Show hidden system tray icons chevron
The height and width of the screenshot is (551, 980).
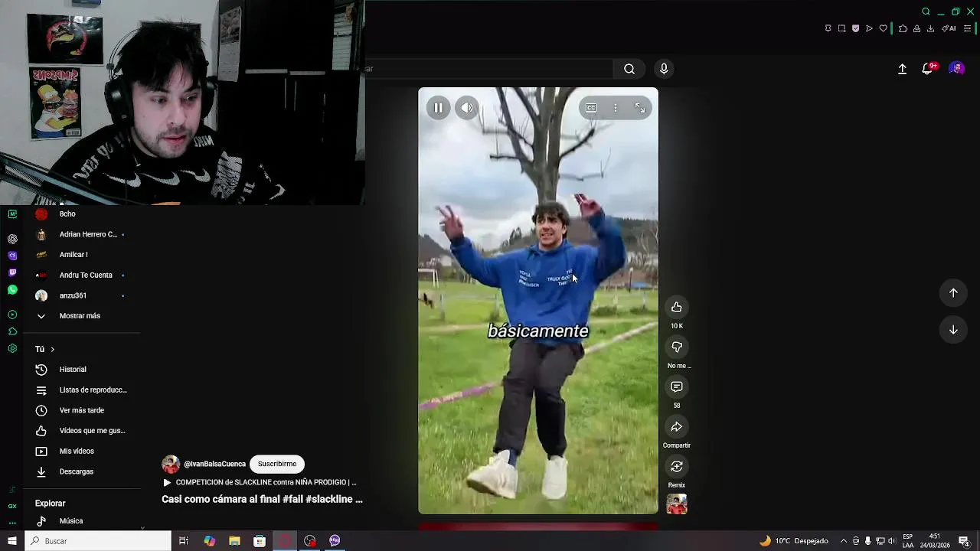(x=844, y=541)
